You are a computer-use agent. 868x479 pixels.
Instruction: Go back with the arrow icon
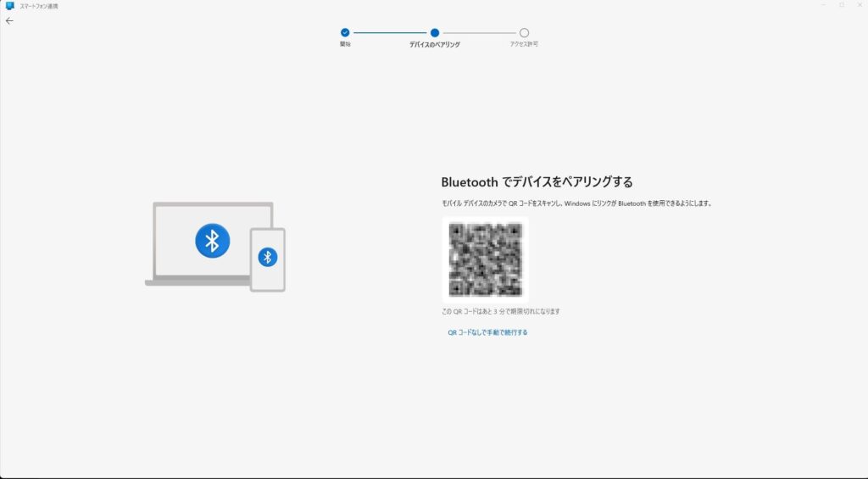point(9,21)
